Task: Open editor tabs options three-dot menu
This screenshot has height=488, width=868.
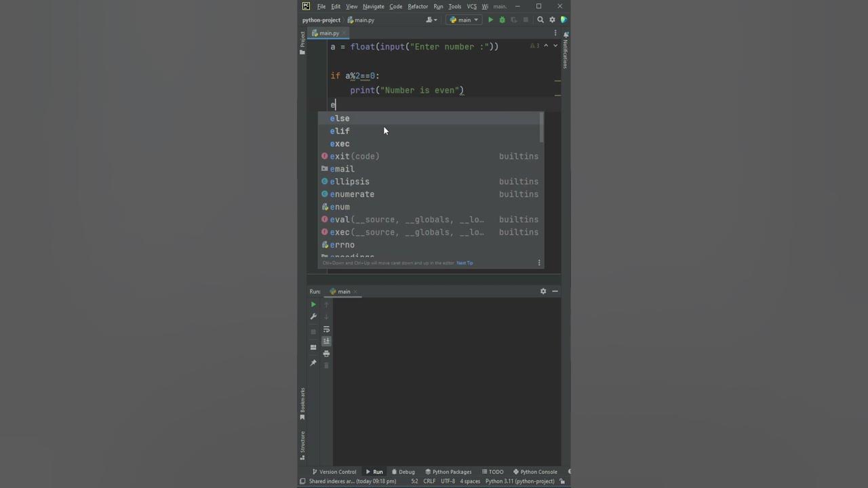Action: pos(555,33)
